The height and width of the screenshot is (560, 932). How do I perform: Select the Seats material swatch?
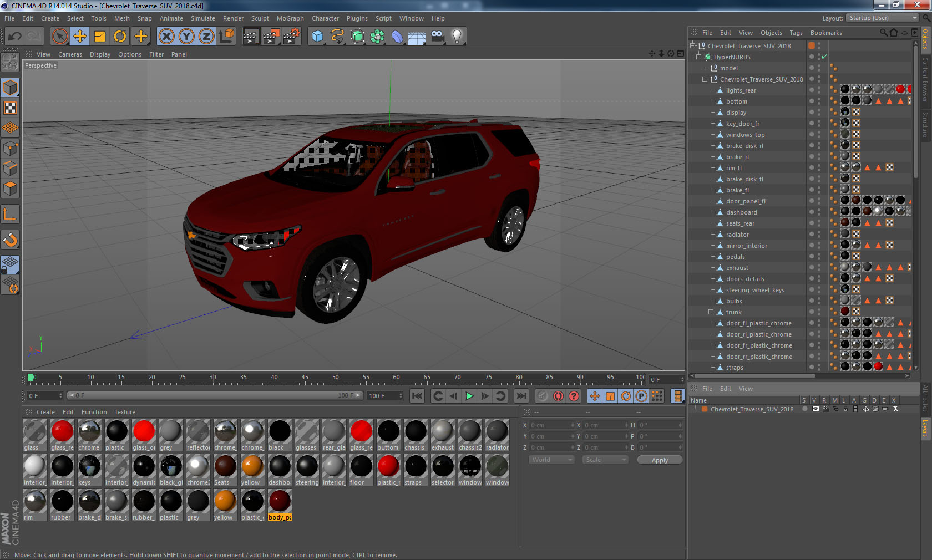225,470
